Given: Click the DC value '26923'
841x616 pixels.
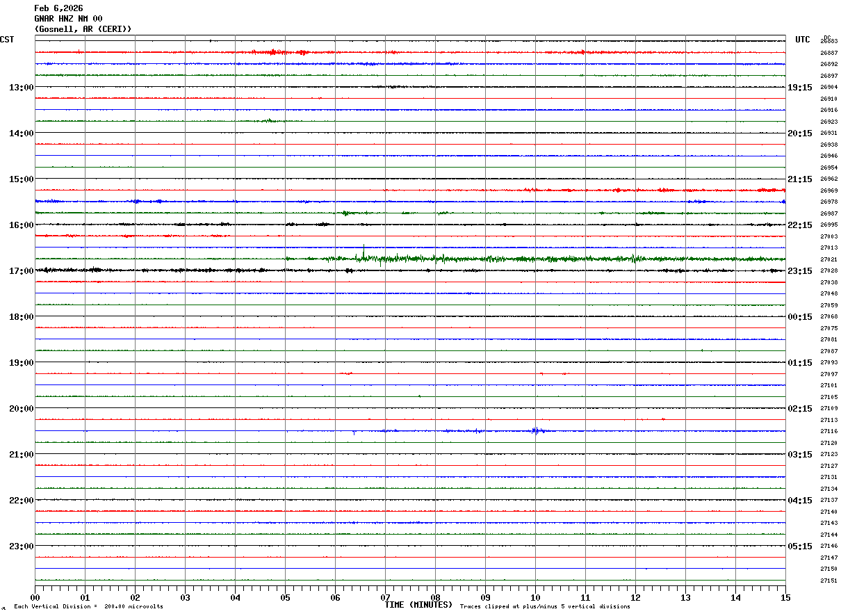Looking at the screenshot, I should [828, 122].
